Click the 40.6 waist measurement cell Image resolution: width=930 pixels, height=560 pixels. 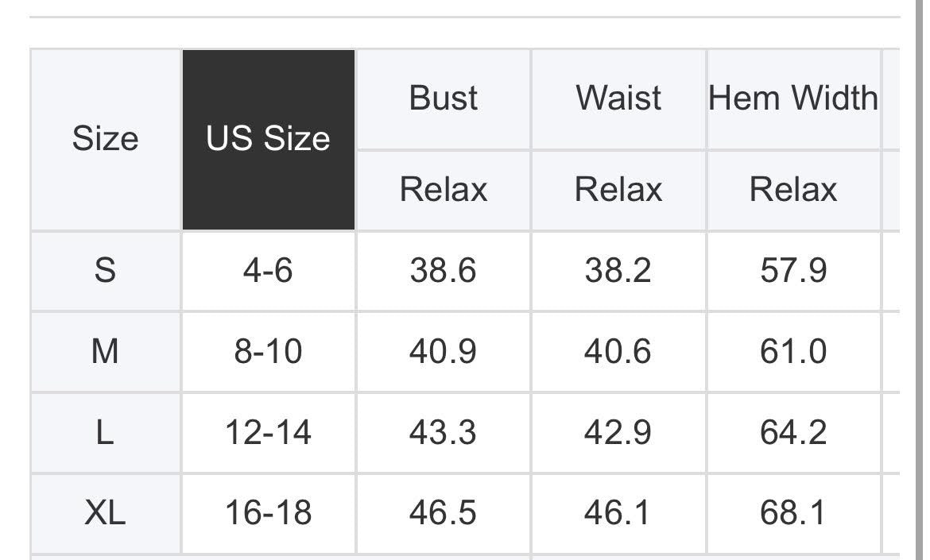tap(618, 351)
